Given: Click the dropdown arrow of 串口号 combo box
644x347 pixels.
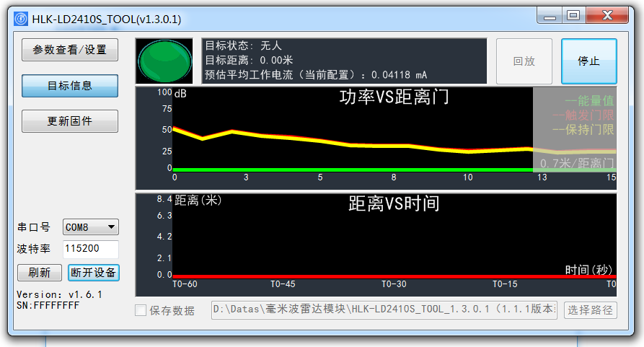Looking at the screenshot, I should 111,227.
